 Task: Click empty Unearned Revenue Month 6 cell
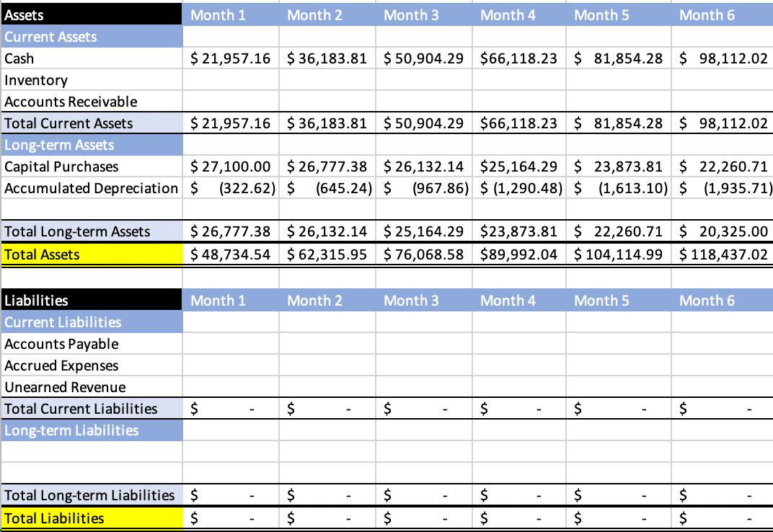coord(723,387)
